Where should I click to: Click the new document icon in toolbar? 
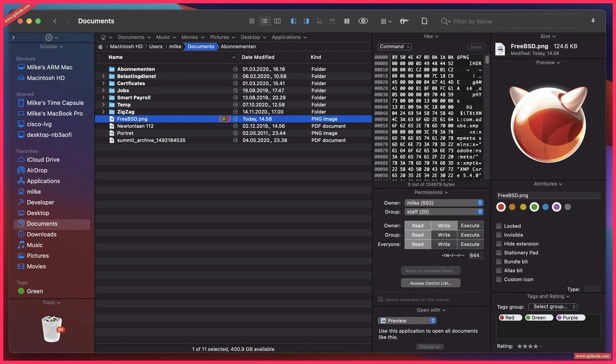point(424,21)
